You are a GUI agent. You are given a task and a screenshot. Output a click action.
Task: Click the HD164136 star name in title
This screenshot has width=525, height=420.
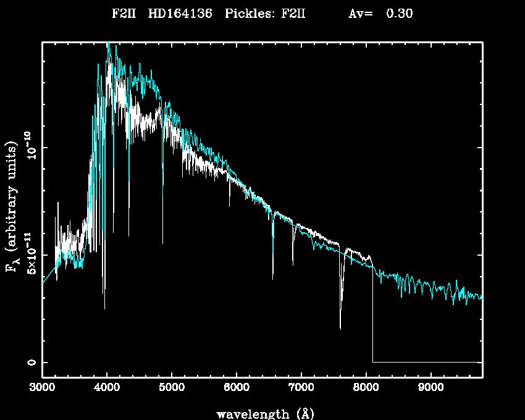(x=180, y=14)
